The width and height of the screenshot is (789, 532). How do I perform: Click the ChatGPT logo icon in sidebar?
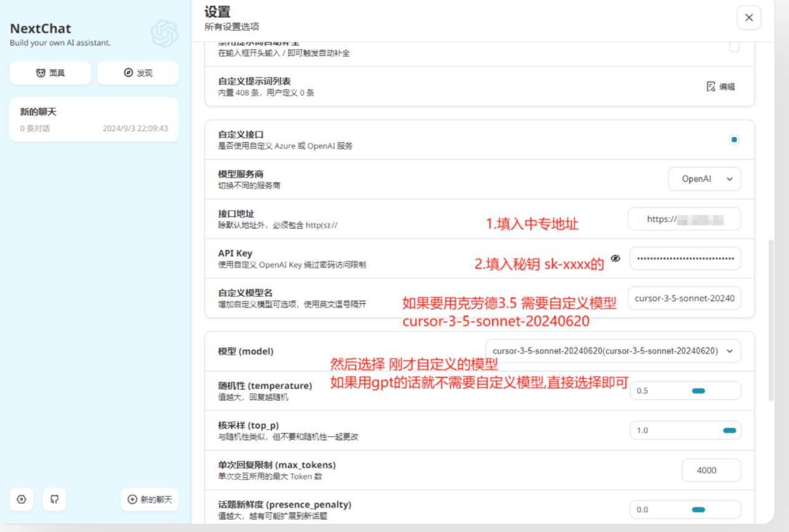point(164,34)
